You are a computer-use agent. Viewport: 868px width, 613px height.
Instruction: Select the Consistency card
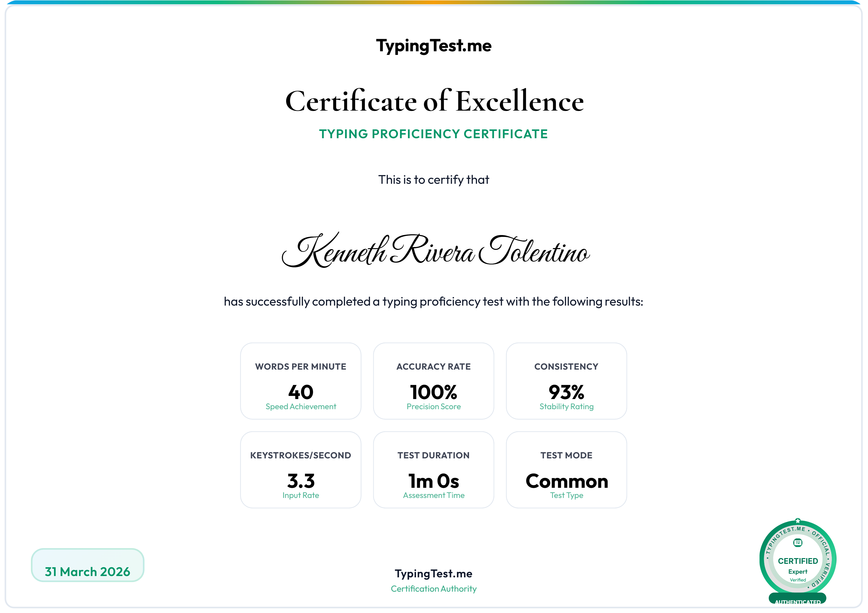coord(566,381)
